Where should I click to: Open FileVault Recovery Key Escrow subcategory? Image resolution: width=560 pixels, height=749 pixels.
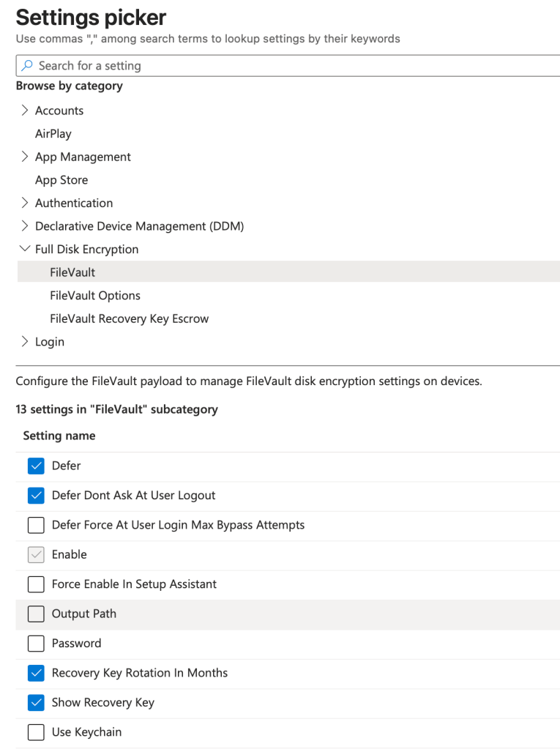coord(130,318)
